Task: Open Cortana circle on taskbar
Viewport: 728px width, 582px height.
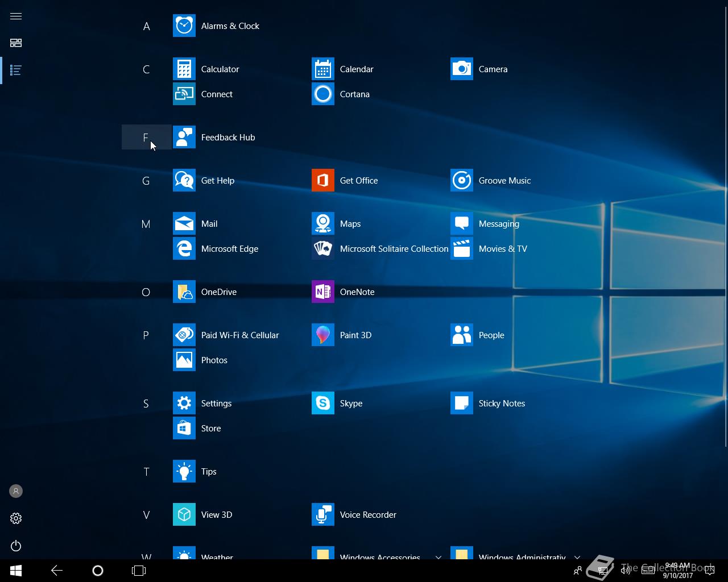Action: tap(98, 571)
